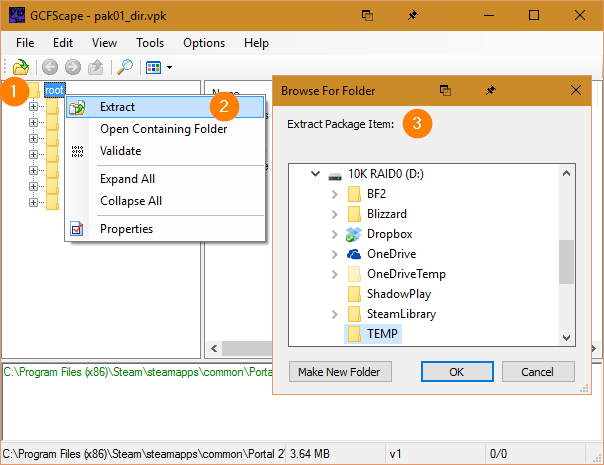Click the Blizzard folder icon
Viewport: 604px width, 465px height.
[x=354, y=214]
